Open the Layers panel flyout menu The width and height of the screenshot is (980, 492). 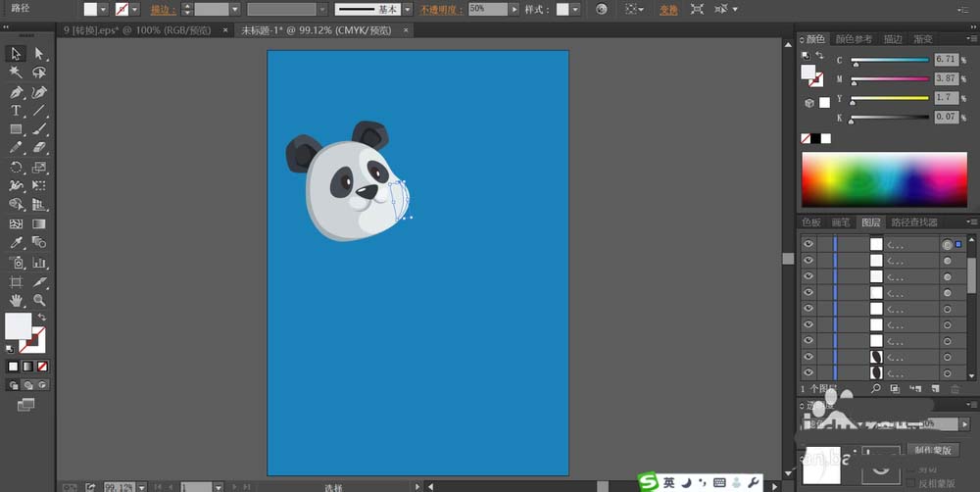(971, 221)
